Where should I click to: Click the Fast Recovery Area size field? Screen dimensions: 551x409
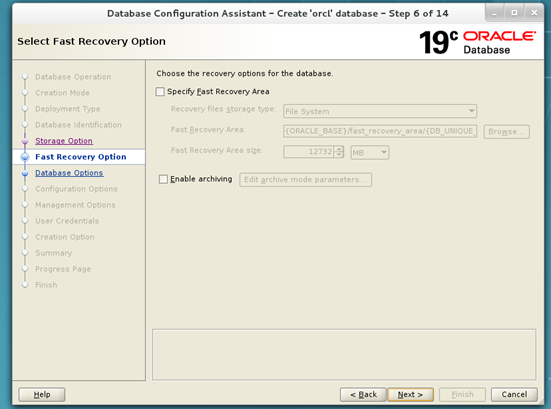click(x=309, y=152)
